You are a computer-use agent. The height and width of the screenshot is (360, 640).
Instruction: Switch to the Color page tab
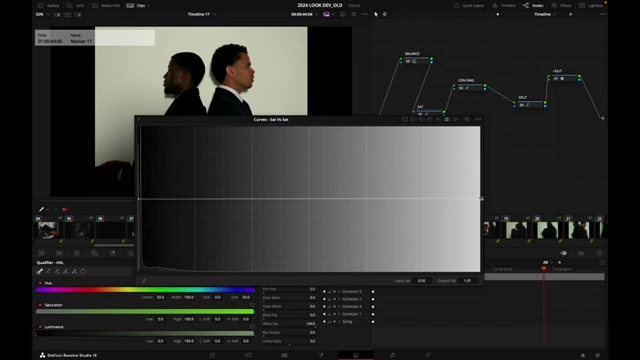(356, 355)
